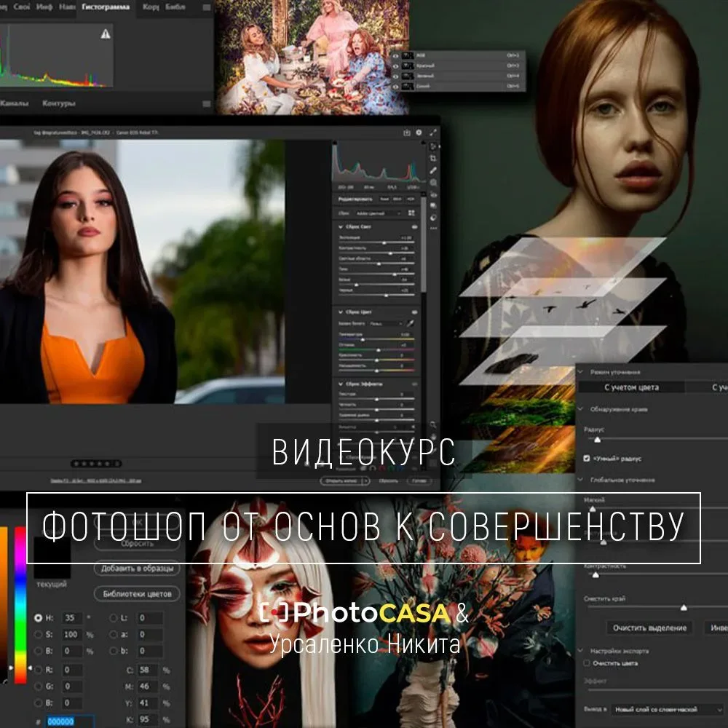Select the Red Eye tool in Camera Raw

[x=433, y=194]
